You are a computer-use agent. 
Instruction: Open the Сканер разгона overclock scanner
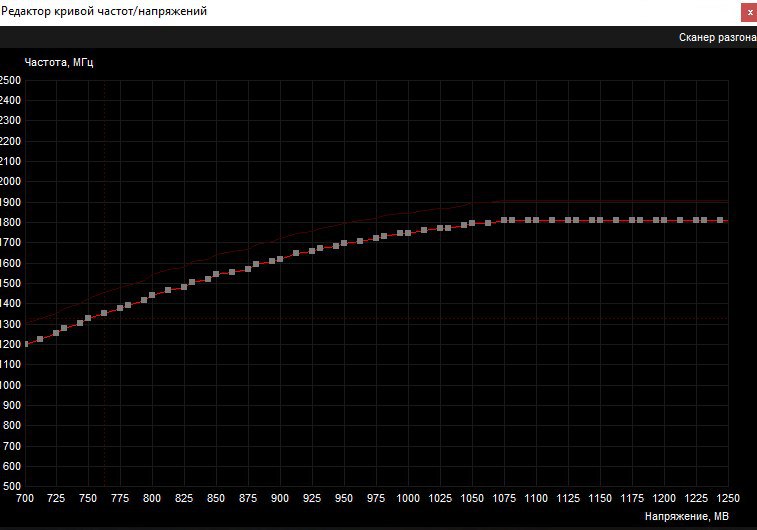717,37
